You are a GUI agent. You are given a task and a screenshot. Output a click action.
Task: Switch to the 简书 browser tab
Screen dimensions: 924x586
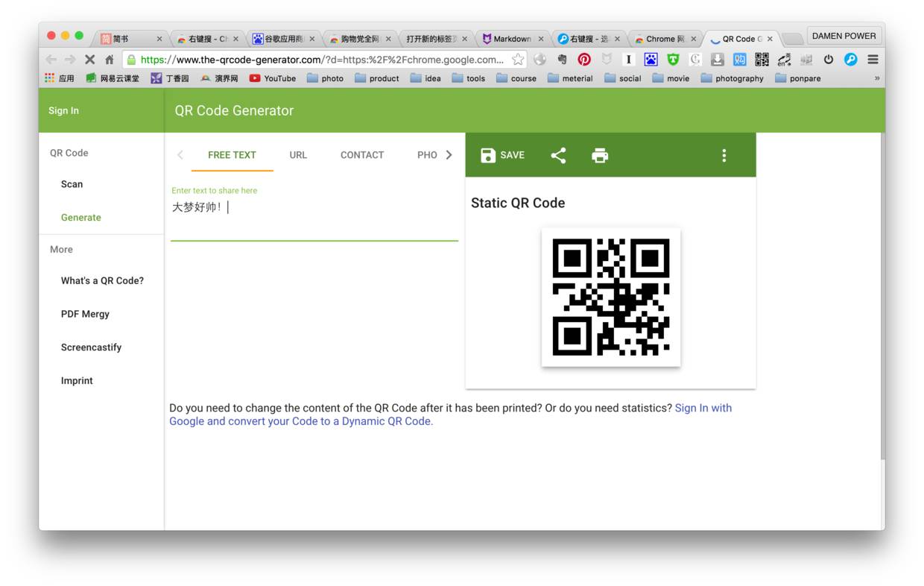129,39
